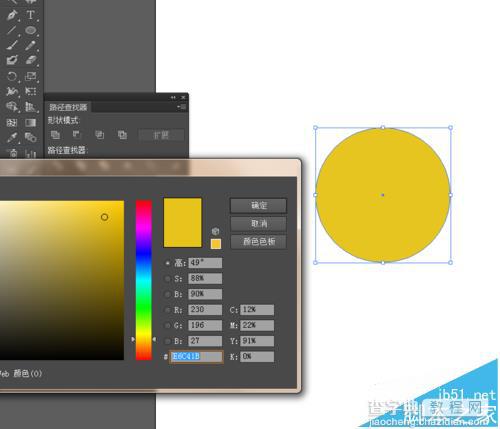Click the hex color input field
500x429 pixels.
[196, 357]
